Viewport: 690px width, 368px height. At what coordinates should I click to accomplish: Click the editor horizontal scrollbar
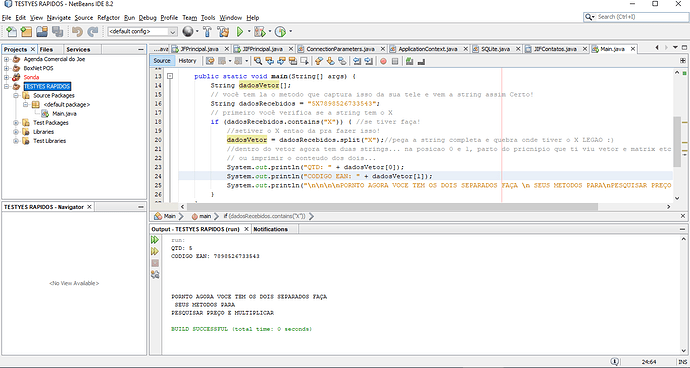392,206
